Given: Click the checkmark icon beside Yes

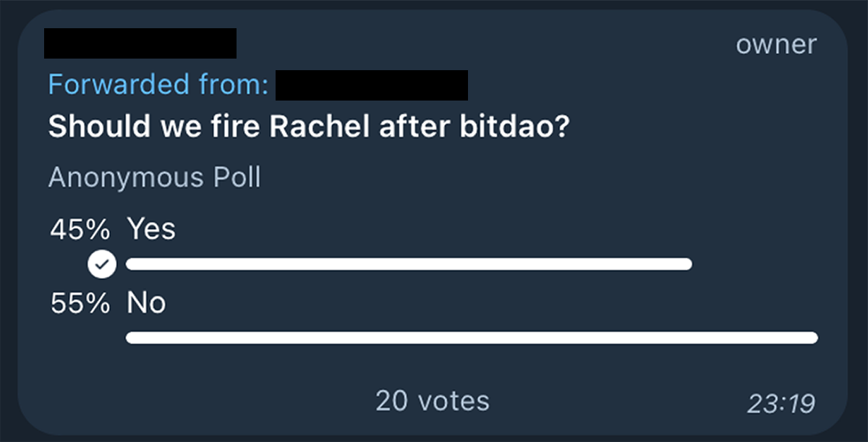Looking at the screenshot, I should click(102, 264).
